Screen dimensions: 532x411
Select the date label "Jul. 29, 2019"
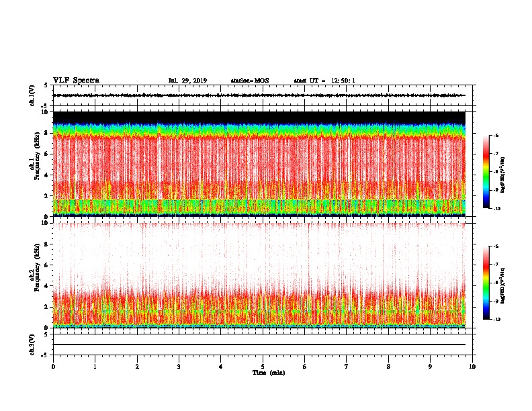point(187,81)
